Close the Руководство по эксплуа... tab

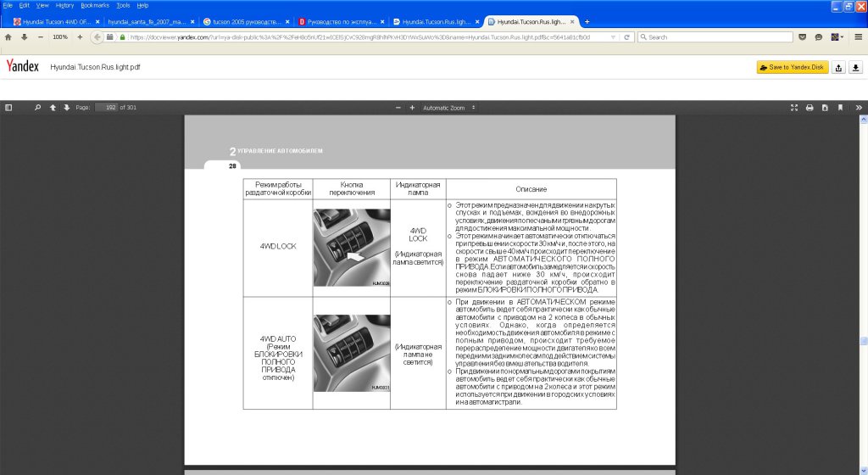(382, 21)
